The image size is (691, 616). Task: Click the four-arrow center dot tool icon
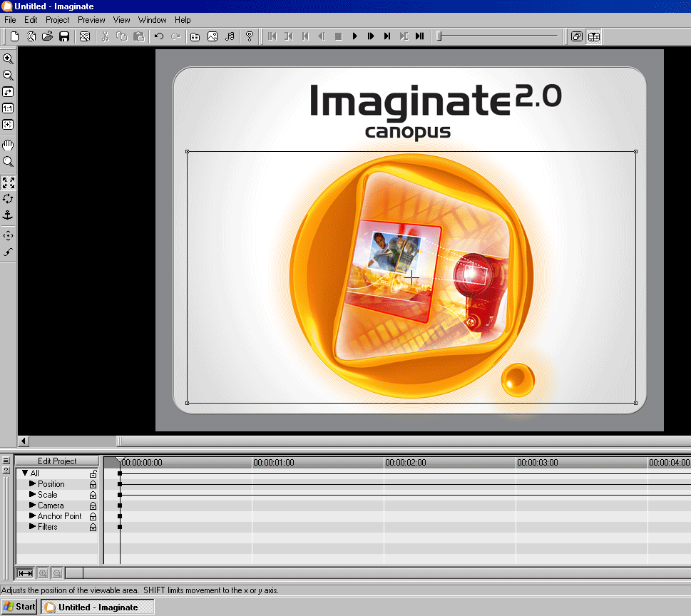coord(8,236)
